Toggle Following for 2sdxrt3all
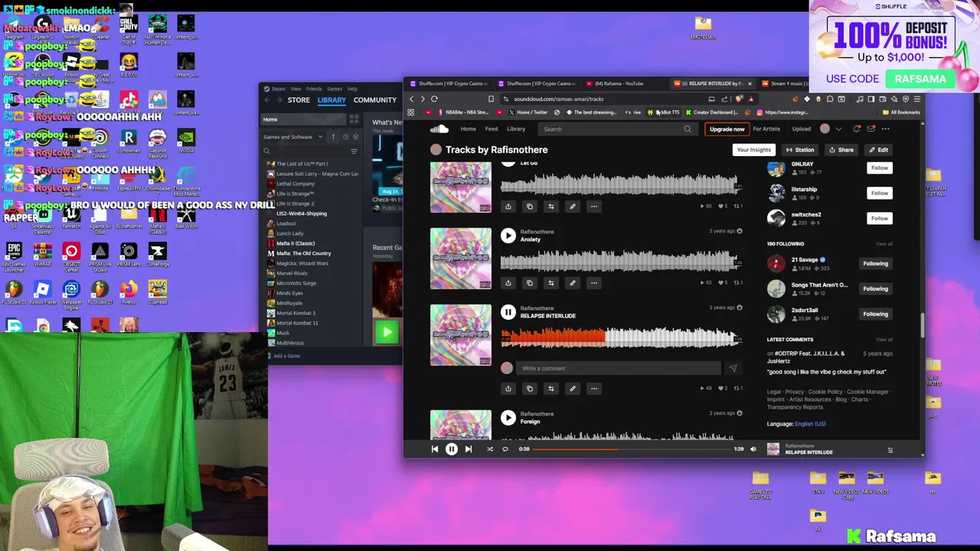980x551 pixels. (875, 314)
